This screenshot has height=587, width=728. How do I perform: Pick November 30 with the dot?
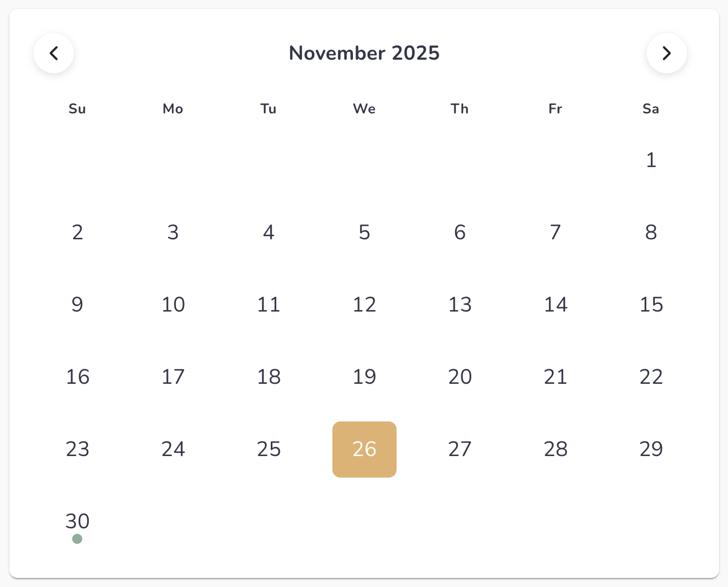[x=77, y=522]
